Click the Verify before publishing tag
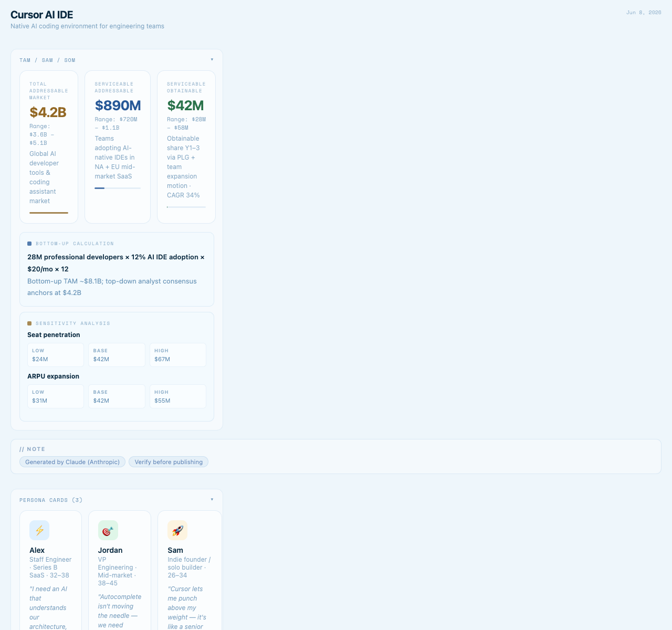The width and height of the screenshot is (672, 630). coord(169,462)
